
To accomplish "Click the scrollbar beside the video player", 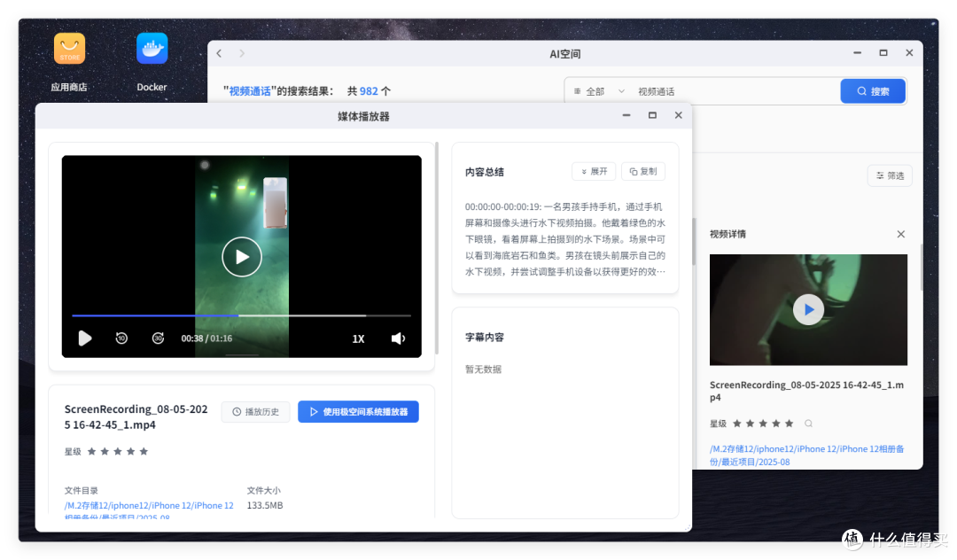I will click(x=437, y=248).
